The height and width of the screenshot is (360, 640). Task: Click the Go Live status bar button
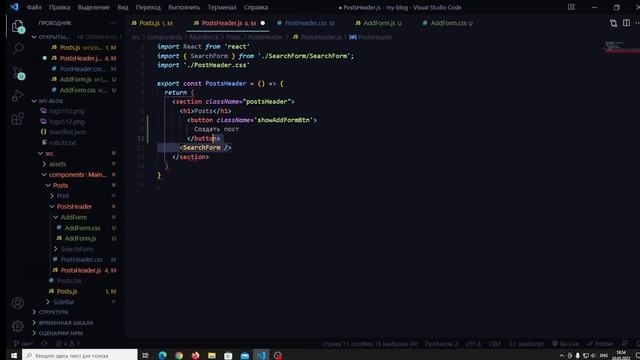tap(565, 344)
